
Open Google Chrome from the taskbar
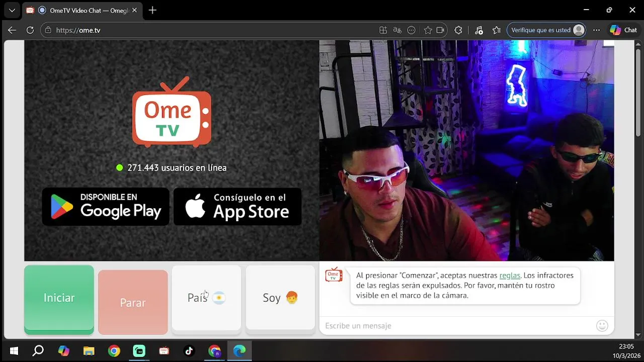(x=114, y=351)
